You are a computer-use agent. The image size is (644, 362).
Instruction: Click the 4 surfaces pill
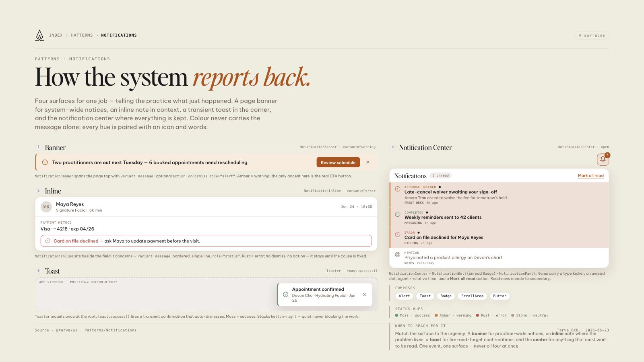point(592,35)
